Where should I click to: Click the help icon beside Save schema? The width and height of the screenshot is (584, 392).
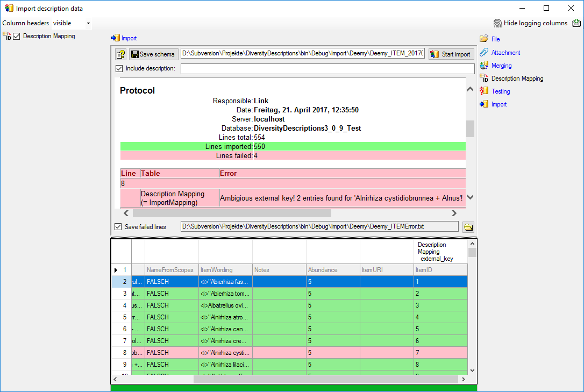click(x=121, y=54)
